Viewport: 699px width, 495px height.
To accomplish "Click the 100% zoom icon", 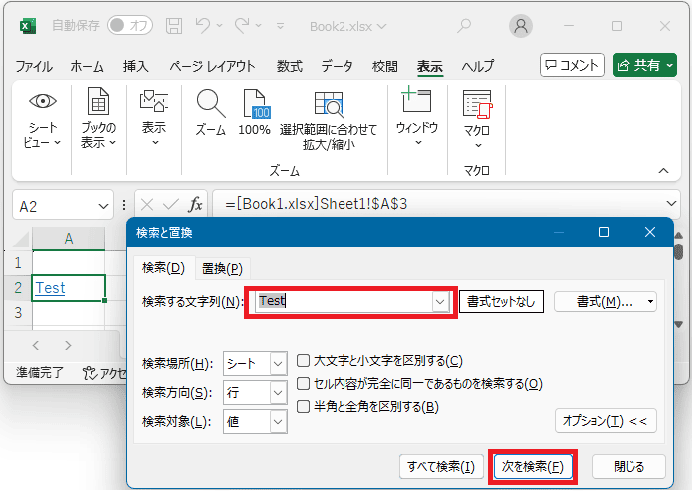I will click(255, 103).
